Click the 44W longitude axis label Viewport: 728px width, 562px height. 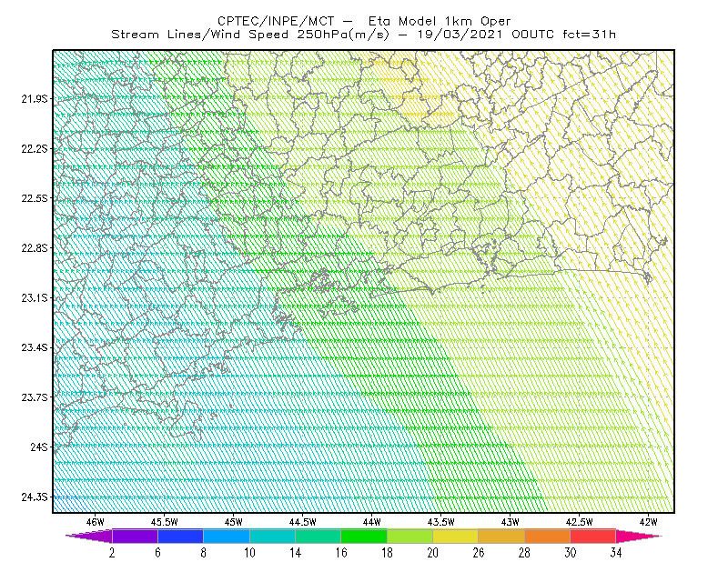point(372,522)
